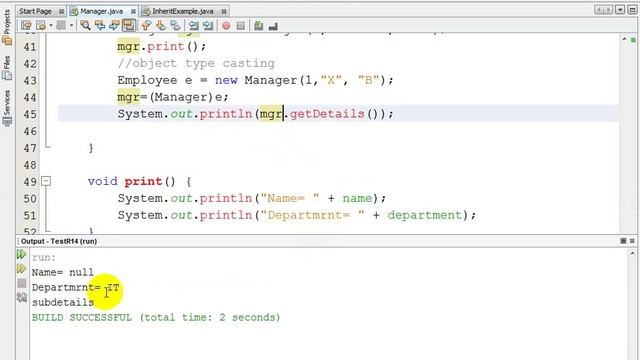Click the '//object type casting' comment
This screenshot has height=360, width=640.
point(196,63)
